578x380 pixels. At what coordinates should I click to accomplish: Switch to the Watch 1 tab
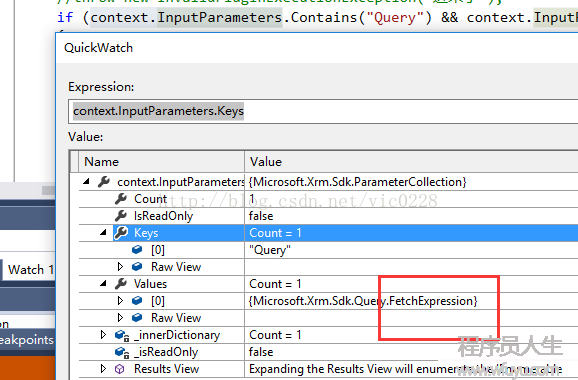coord(29,270)
